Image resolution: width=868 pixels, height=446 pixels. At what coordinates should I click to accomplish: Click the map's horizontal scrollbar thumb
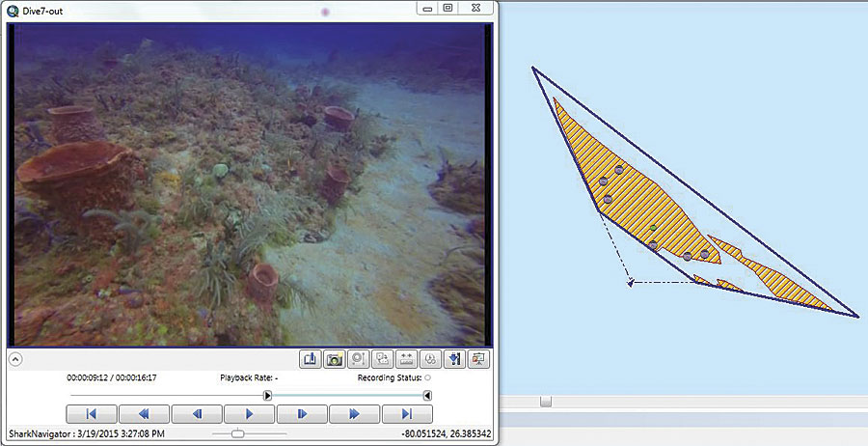coord(546,401)
